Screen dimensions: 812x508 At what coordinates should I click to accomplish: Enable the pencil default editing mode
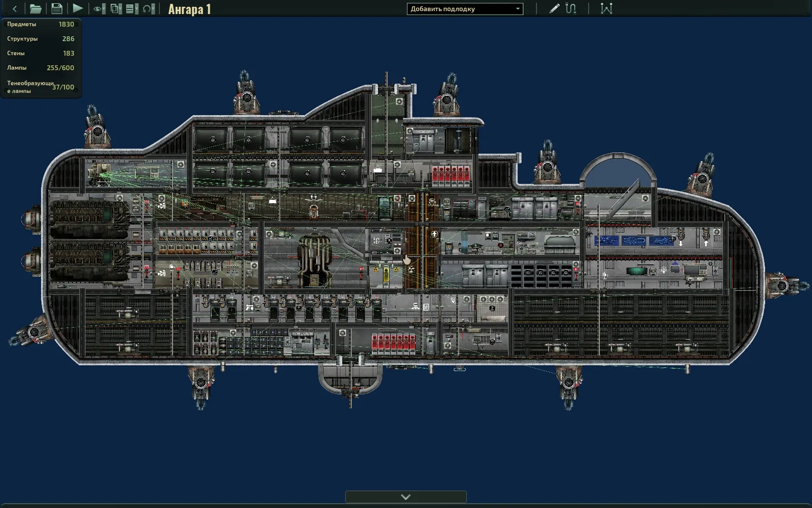tap(554, 9)
